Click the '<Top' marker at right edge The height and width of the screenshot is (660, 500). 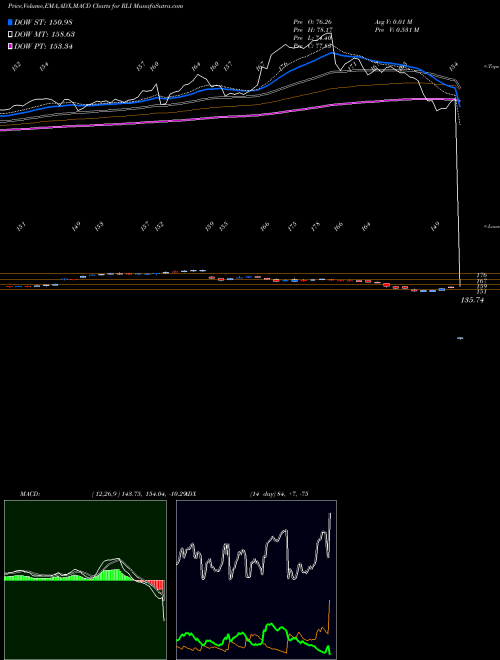492,67
